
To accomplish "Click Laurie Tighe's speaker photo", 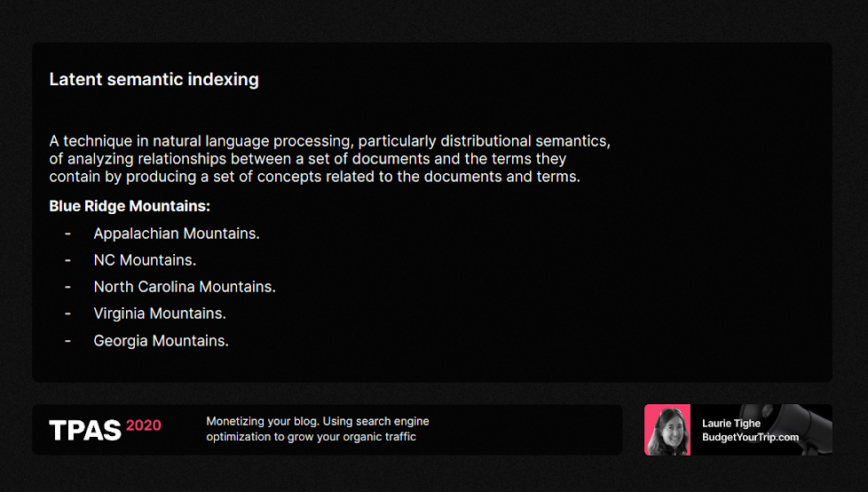I will click(667, 430).
